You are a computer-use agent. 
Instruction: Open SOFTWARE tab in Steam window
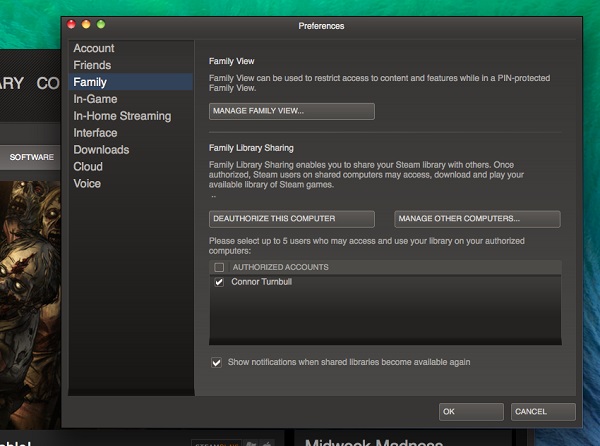[x=31, y=157]
